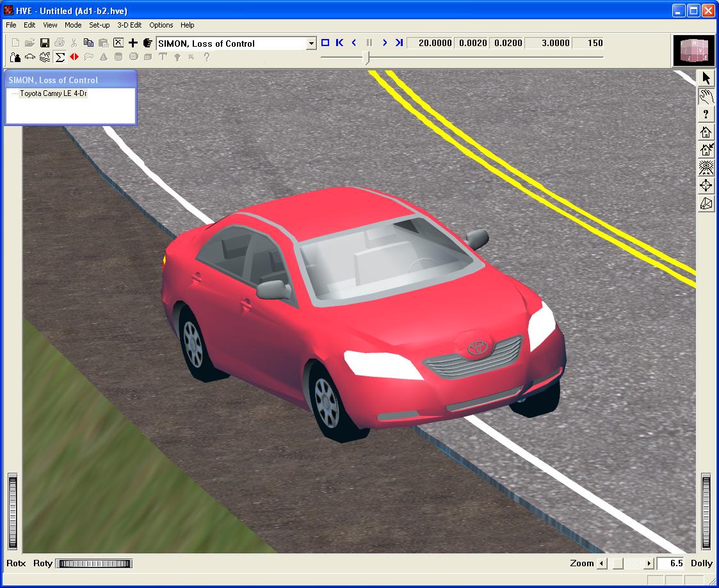Activate the hand pan tool
The height and width of the screenshot is (588, 719).
(706, 97)
